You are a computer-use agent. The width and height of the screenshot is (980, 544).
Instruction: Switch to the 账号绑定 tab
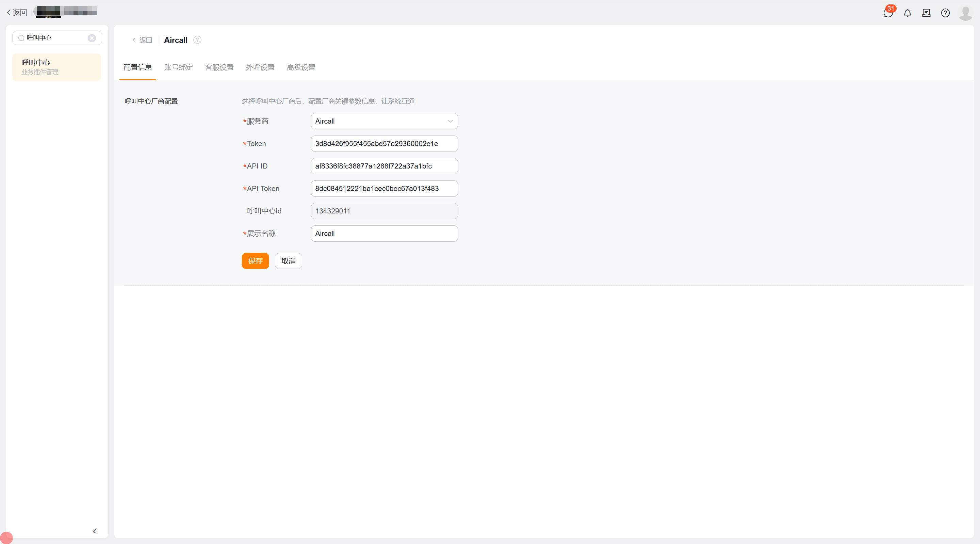pyautogui.click(x=178, y=67)
